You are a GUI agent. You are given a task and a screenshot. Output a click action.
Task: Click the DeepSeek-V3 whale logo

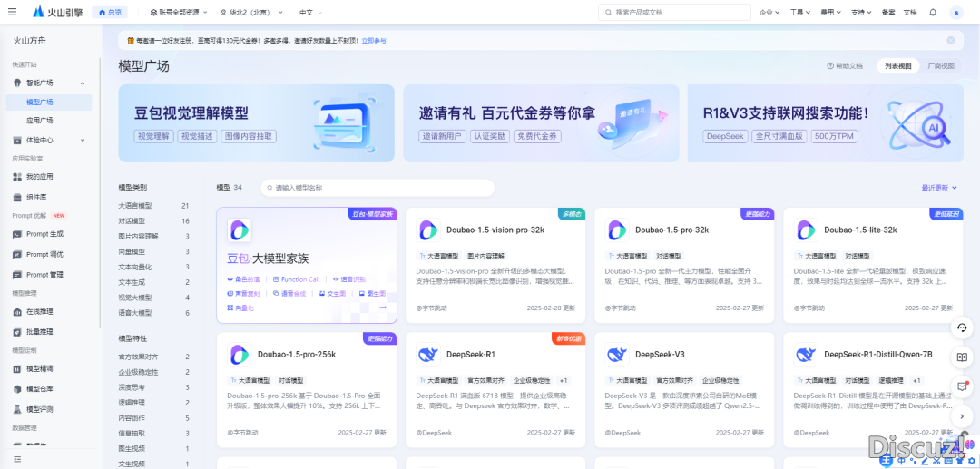(617, 355)
